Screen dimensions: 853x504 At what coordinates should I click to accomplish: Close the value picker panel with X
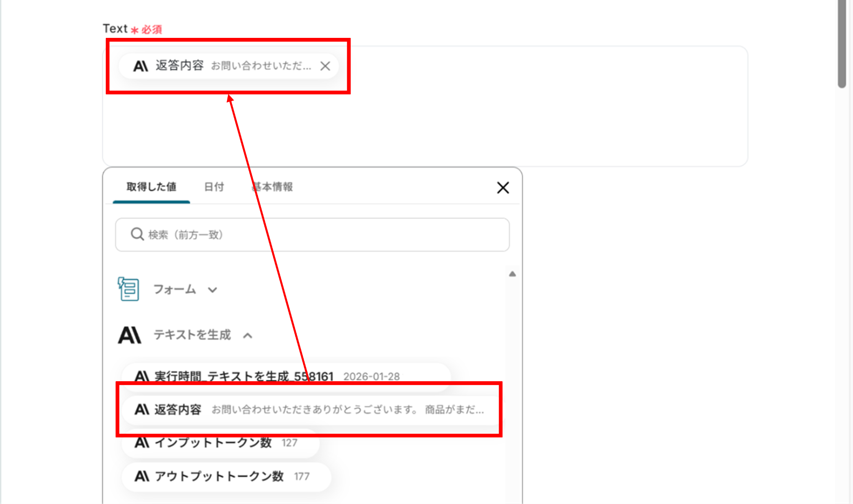tap(503, 188)
